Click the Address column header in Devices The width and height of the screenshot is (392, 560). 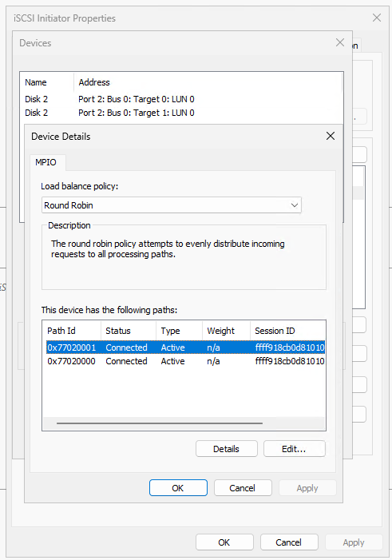(x=208, y=82)
